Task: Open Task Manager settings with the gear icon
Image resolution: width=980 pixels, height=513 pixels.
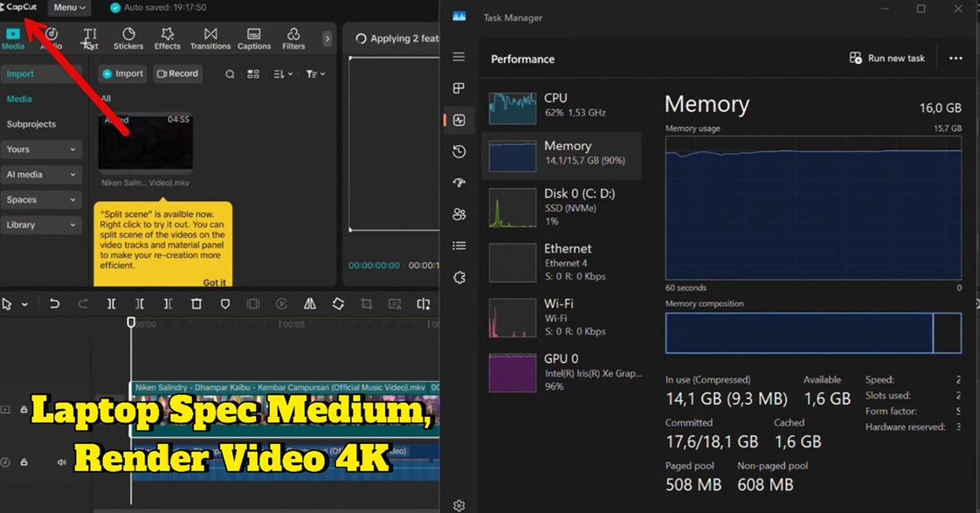Action: (x=459, y=505)
